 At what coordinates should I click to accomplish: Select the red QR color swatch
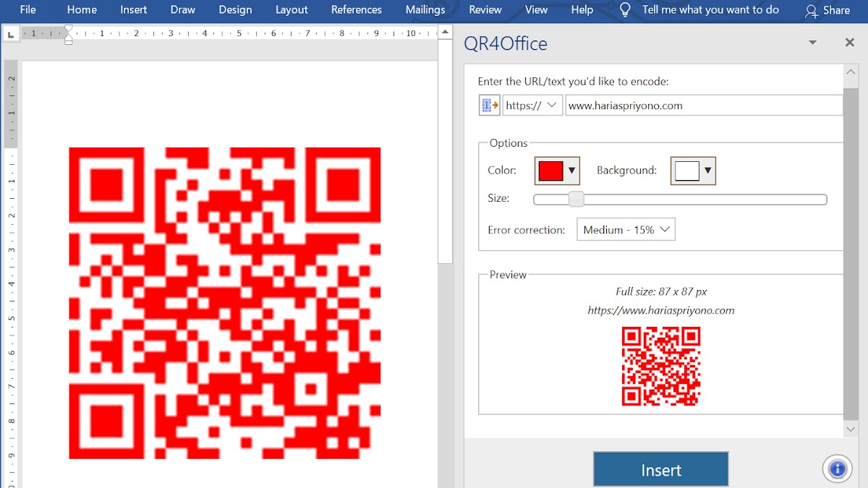point(551,171)
